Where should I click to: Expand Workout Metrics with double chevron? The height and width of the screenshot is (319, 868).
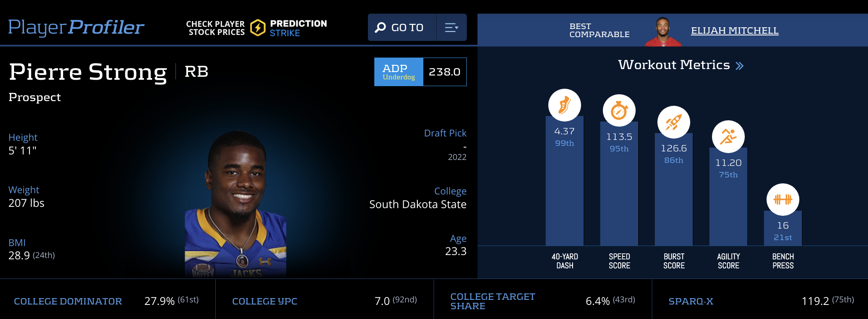(740, 66)
